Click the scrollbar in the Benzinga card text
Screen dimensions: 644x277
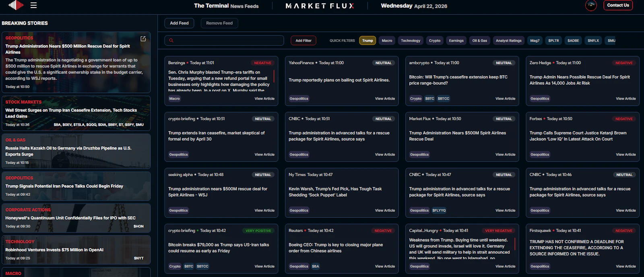pos(274,76)
